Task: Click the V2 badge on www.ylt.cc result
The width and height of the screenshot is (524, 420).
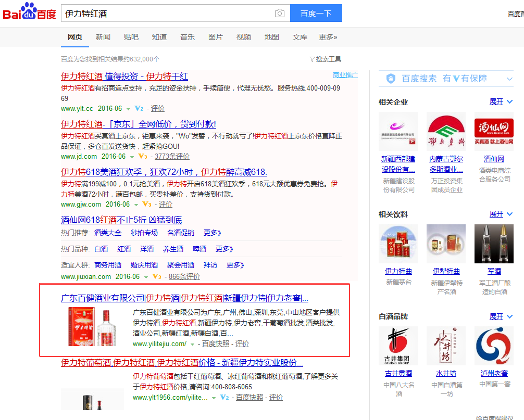Action: click(x=139, y=108)
